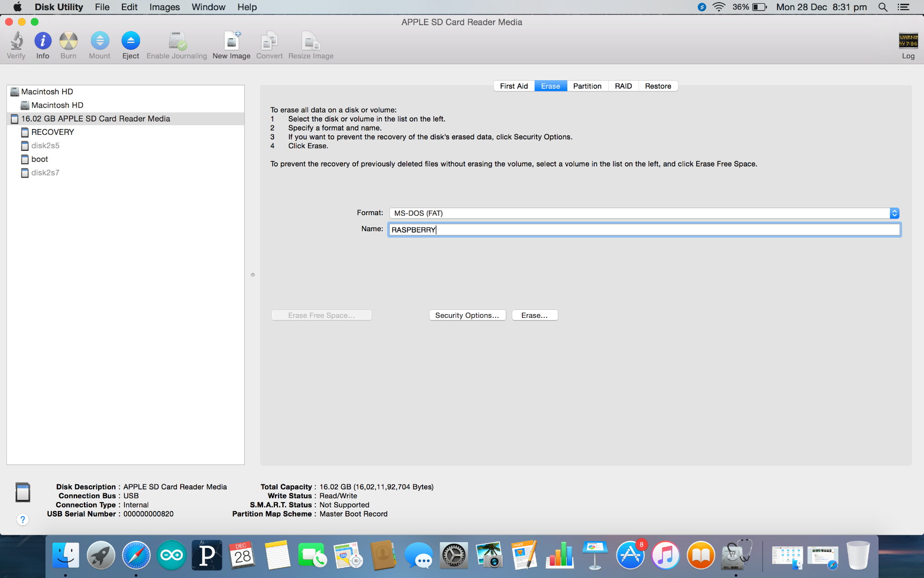Image resolution: width=924 pixels, height=578 pixels.
Task: Open Messages from the Dock
Action: click(419, 555)
